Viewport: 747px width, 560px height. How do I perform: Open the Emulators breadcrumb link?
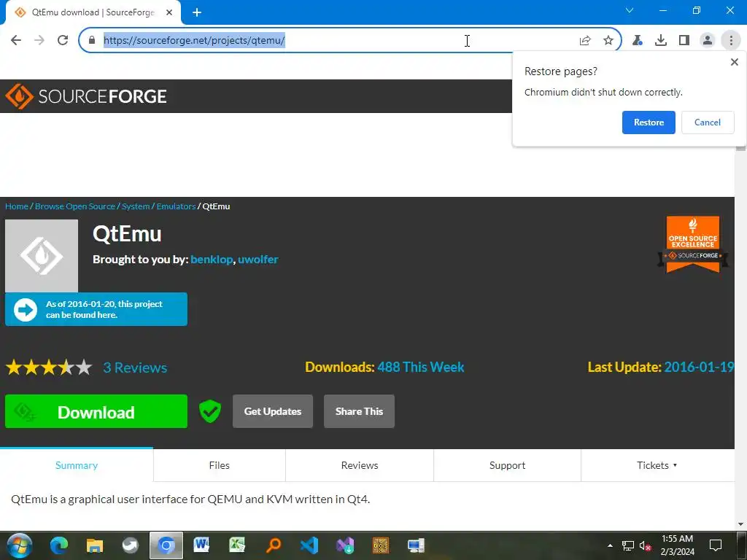pyautogui.click(x=177, y=206)
